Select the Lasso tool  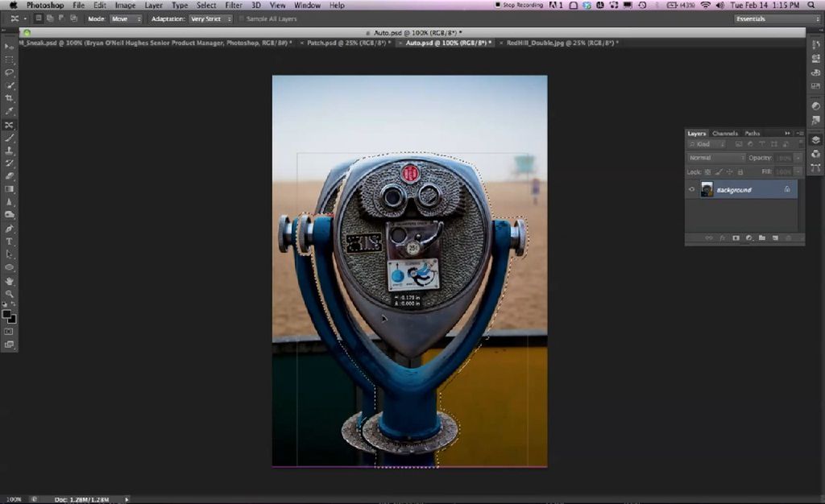click(x=9, y=72)
